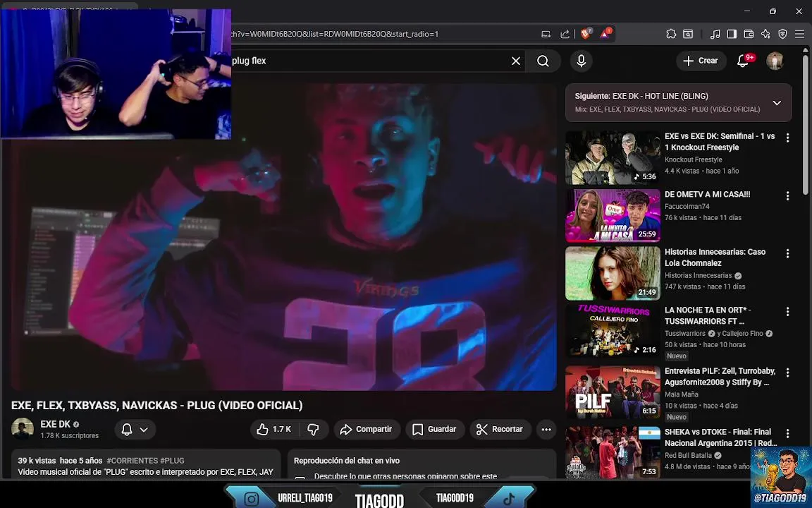Click the #PLUG hashtag
The height and width of the screenshot is (508, 812).
click(173, 460)
